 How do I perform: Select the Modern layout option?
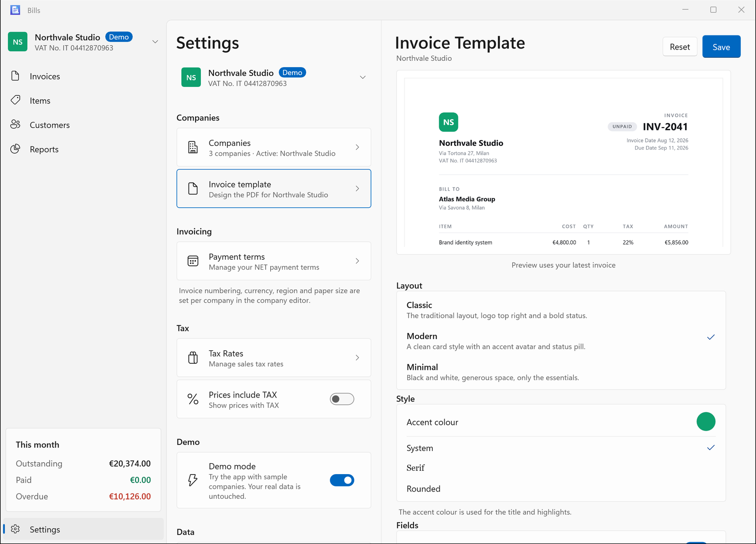coord(561,341)
